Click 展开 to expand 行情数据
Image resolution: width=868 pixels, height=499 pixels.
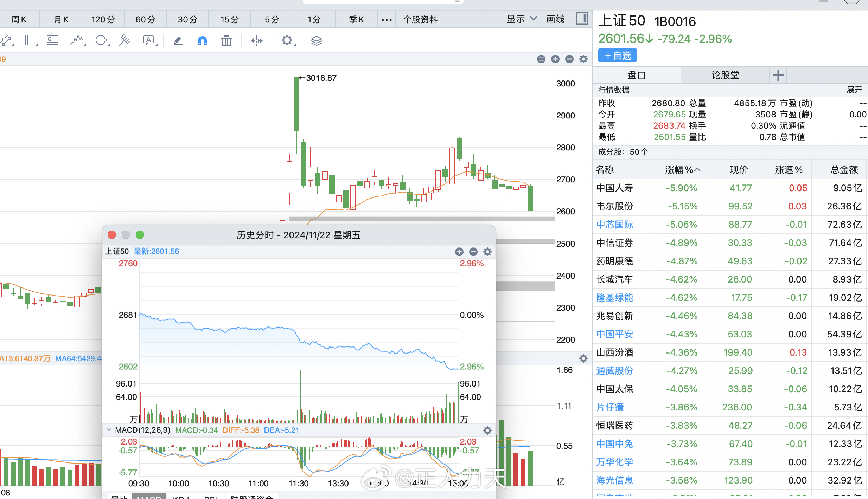click(854, 90)
